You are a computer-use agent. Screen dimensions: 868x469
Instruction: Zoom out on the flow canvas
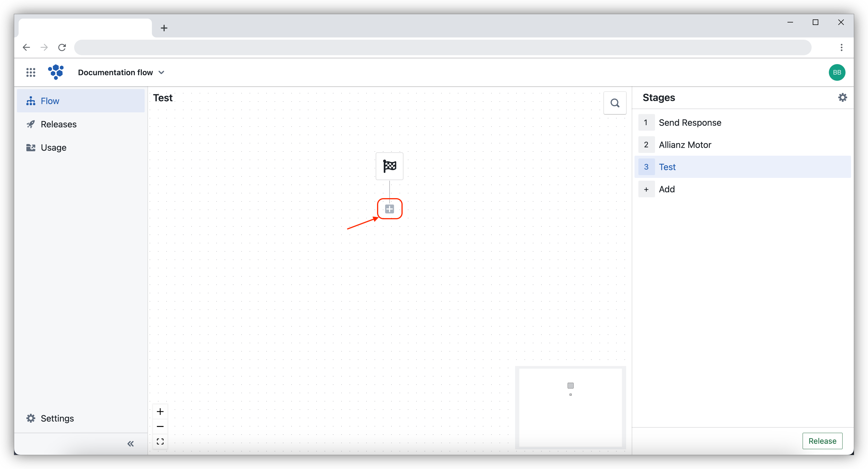[160, 426]
